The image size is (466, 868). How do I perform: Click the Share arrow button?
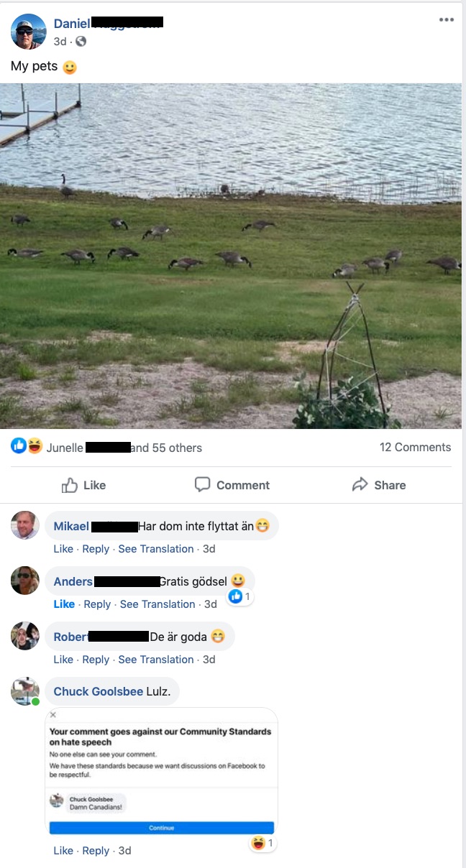[x=378, y=485]
